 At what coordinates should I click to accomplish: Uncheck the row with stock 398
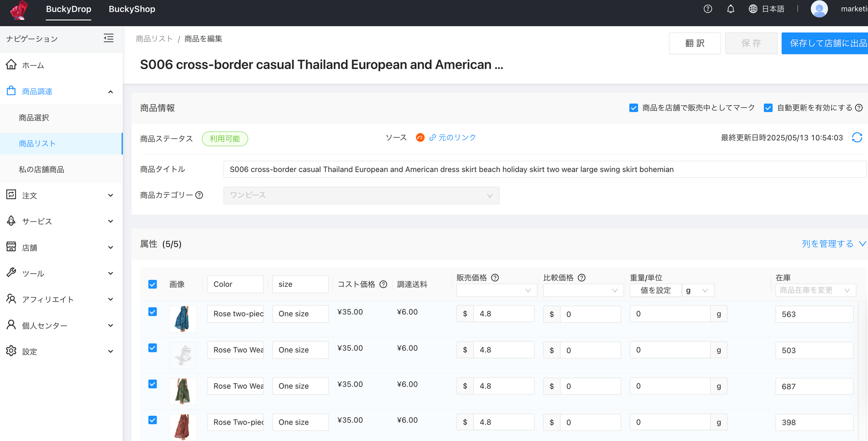[x=152, y=420]
